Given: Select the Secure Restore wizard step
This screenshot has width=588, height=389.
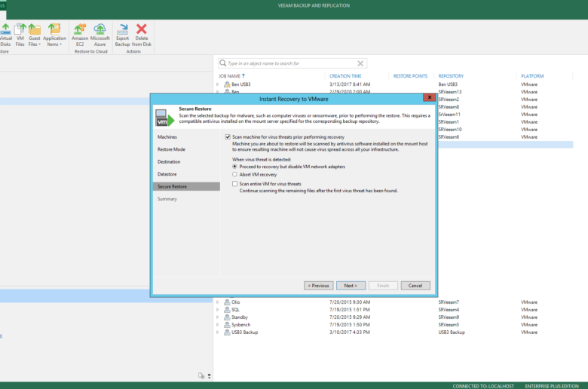Looking at the screenshot, I should coord(186,186).
